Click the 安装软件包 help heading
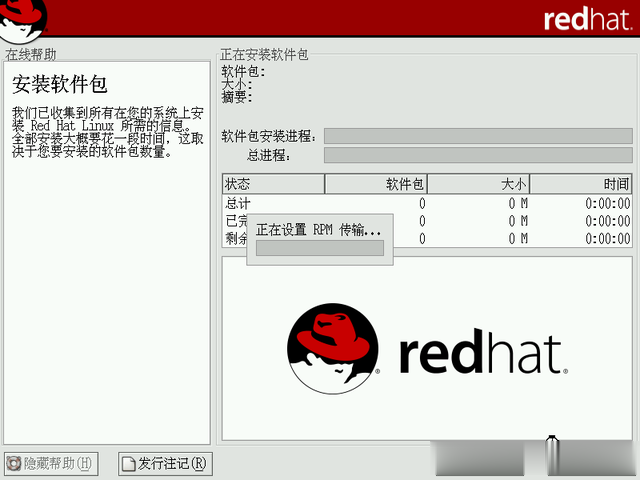The height and width of the screenshot is (480, 640). pyautogui.click(x=60, y=84)
